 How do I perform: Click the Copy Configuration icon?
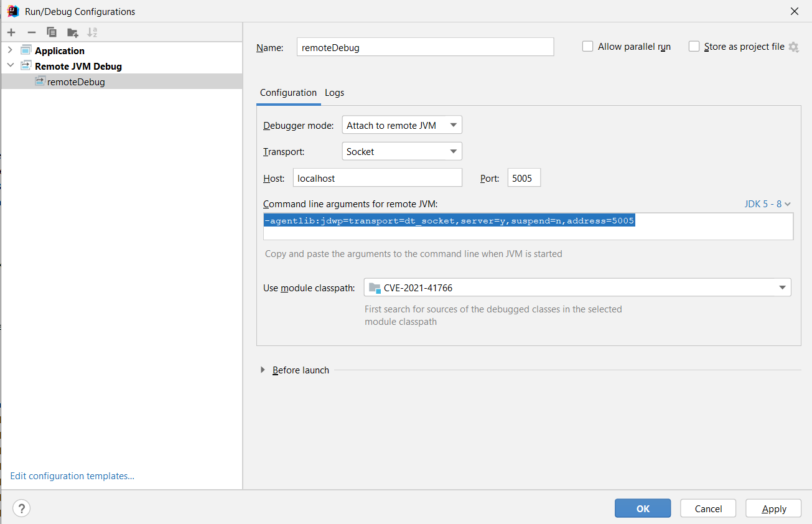tap(52, 32)
